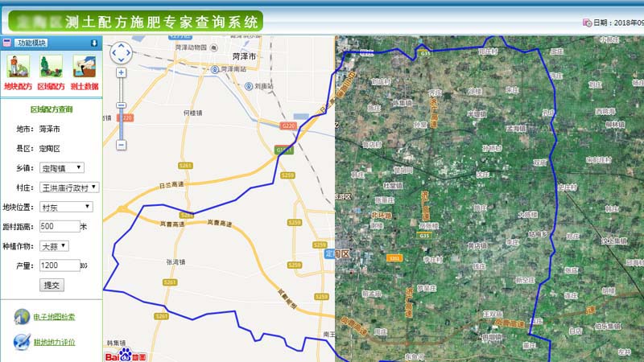Open the 耕地地力评价 link
644x362 pixels.
pos(55,342)
